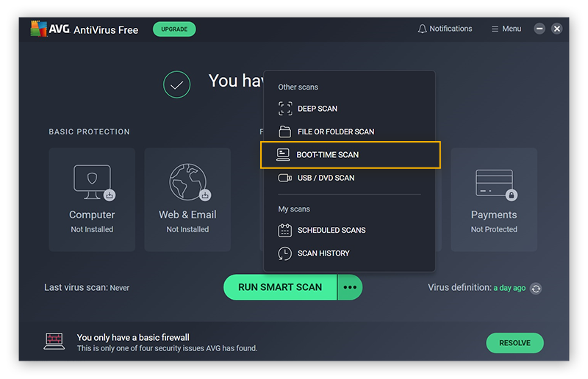588x379 pixels.
Task: Click the 'a day ago' virus definition link
Action: 509,288
